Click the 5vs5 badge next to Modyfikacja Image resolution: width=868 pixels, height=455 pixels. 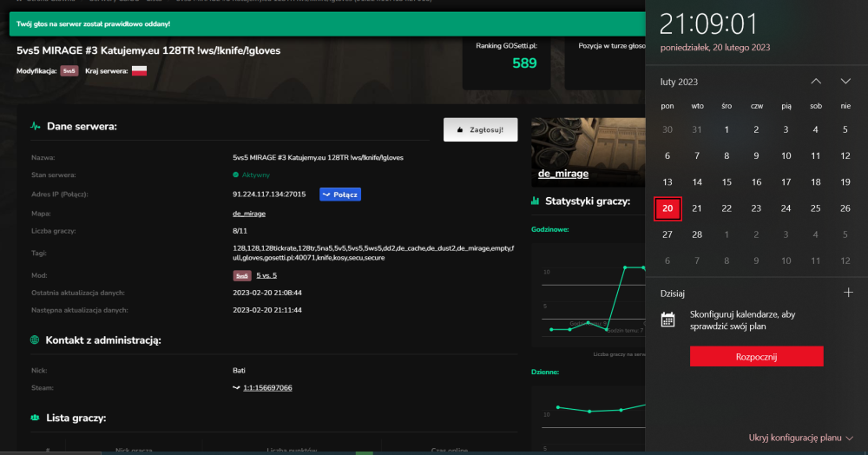pyautogui.click(x=69, y=71)
